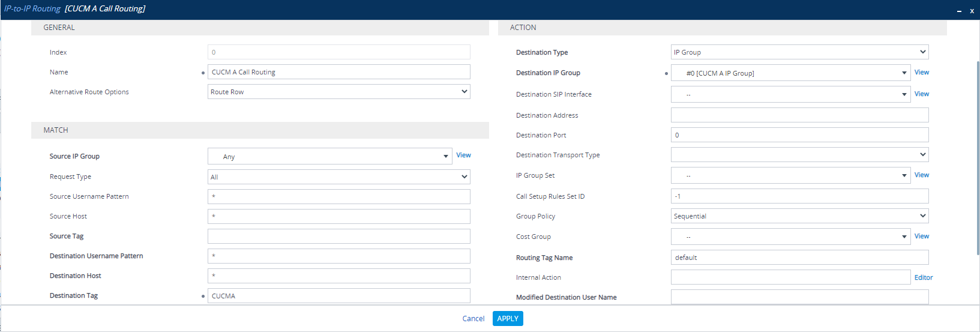Screen dimensions: 980x332
Task: Click the Modified Destination User Name field
Action: pyautogui.click(x=799, y=297)
